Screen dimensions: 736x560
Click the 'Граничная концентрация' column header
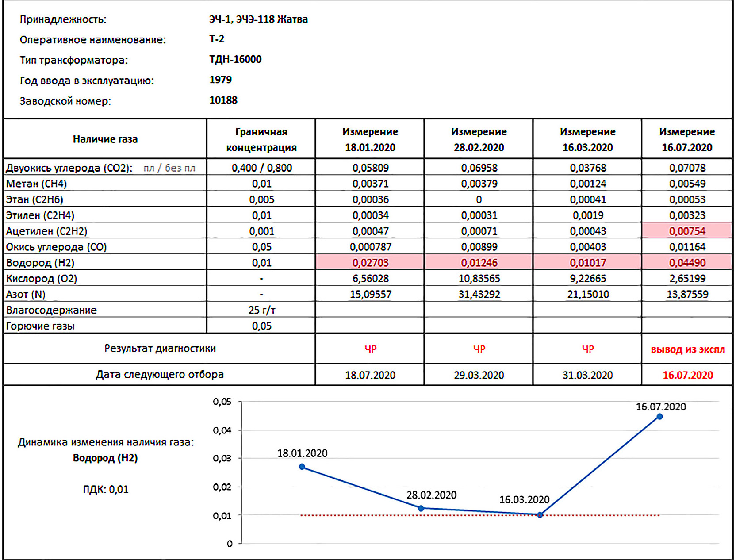pos(261,139)
